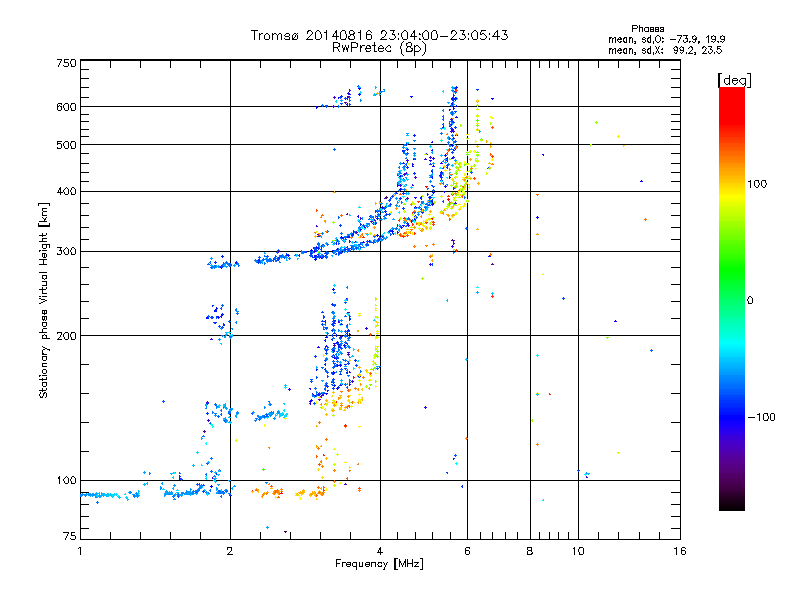
Task: Click the "Frequency [MHz]" x-axis title
Action: click(x=379, y=564)
